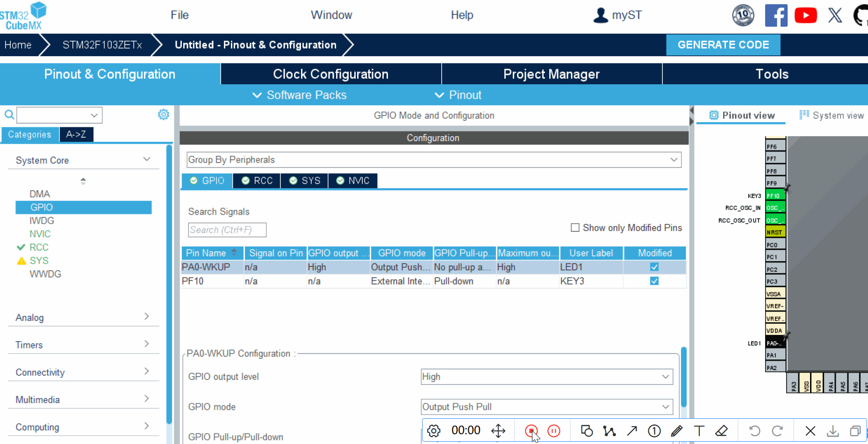
Task: Open the YouTube icon link
Action: tap(806, 15)
